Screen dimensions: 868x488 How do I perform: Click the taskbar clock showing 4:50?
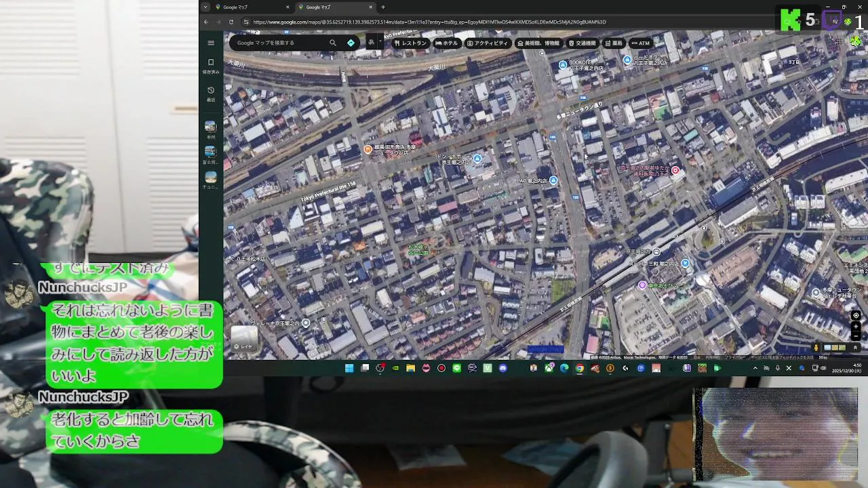pyautogui.click(x=848, y=368)
